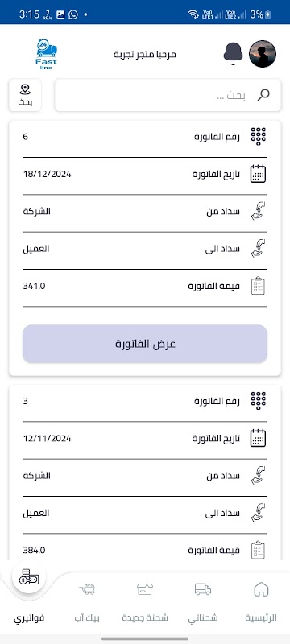Go to الرئيسية home tab

[261, 602]
